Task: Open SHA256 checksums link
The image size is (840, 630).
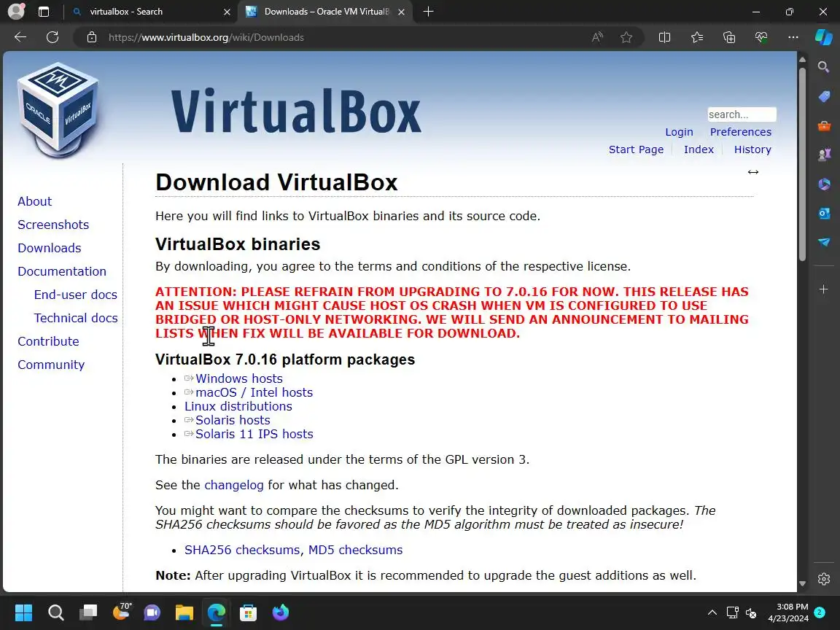Action: point(242,550)
